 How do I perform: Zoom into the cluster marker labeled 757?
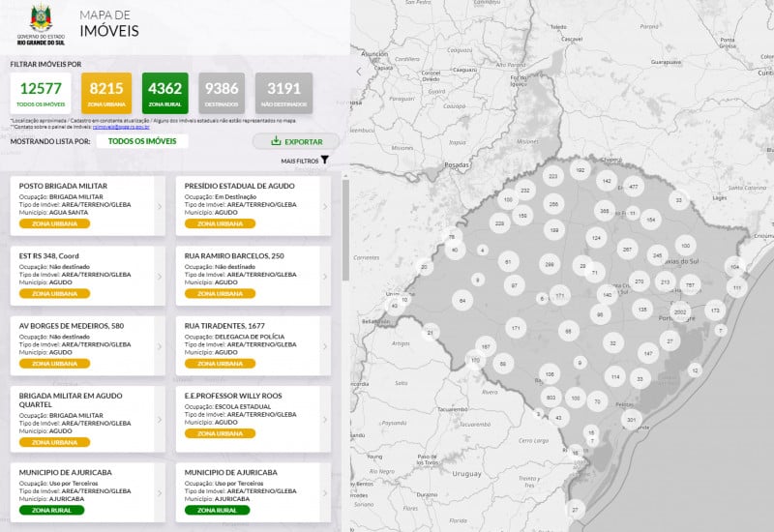click(x=689, y=285)
